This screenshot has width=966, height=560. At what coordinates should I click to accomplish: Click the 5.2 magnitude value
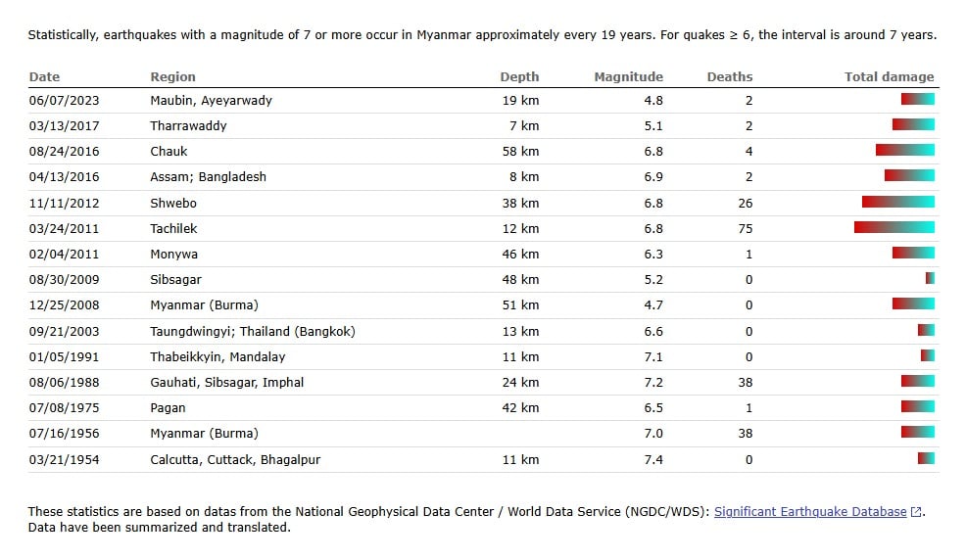pyautogui.click(x=653, y=279)
